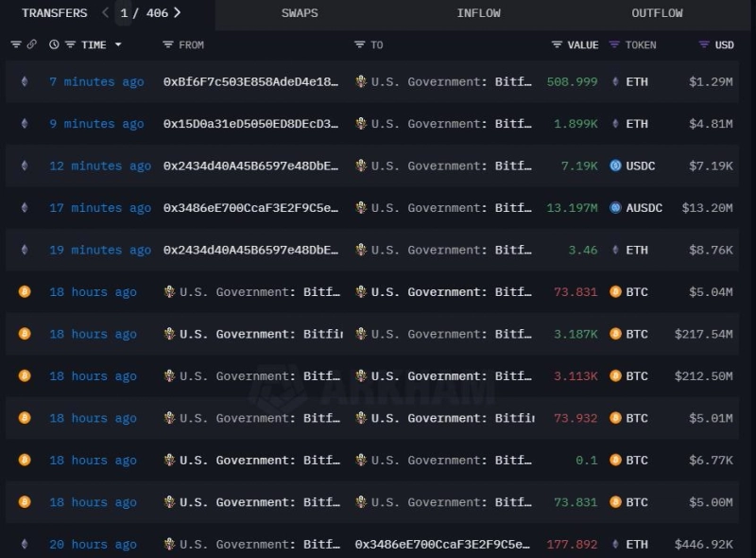Viewport: 756px width, 558px height.
Task: Open the '20 hours ago' transaction link
Action: [93, 544]
